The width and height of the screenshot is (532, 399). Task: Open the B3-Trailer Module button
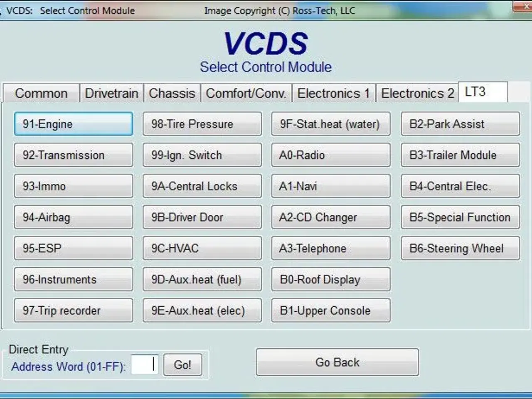coord(461,155)
